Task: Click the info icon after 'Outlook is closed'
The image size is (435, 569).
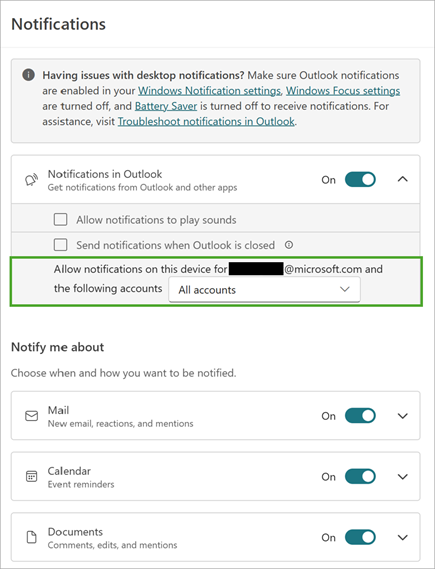Action: pyautogui.click(x=289, y=245)
